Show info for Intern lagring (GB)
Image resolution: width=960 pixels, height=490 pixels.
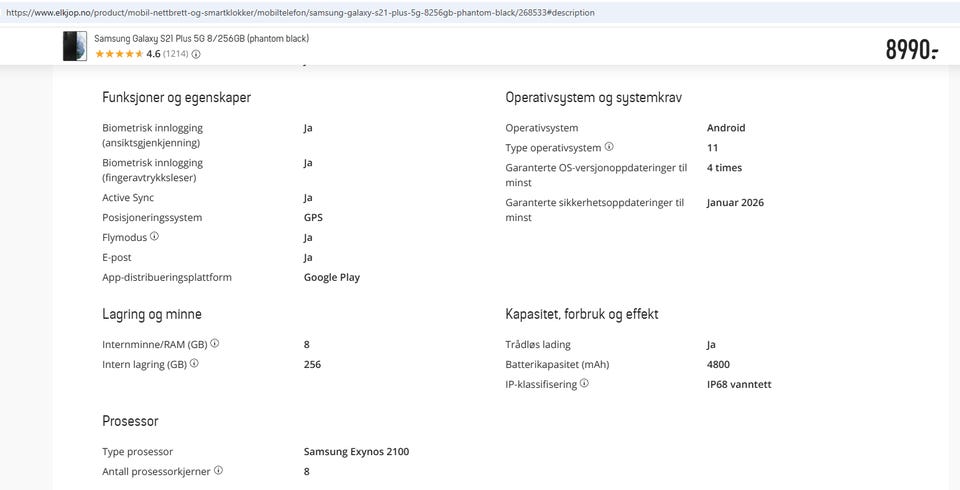click(x=194, y=363)
